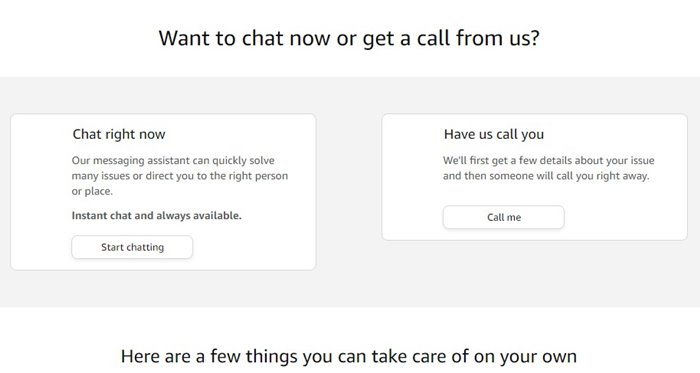The image size is (700, 373).
Task: Click the 'Our messaging assistant can quickly solve' line
Action: (173, 161)
